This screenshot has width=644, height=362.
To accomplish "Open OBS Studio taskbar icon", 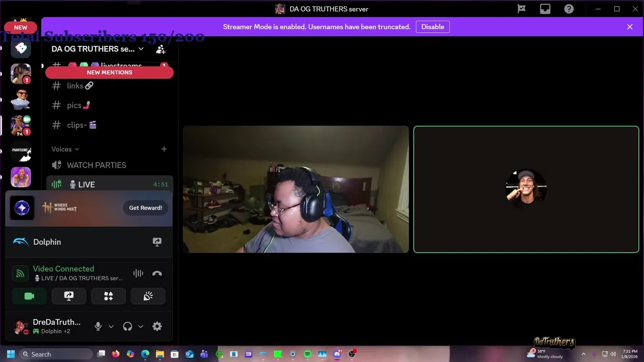I will [352, 354].
